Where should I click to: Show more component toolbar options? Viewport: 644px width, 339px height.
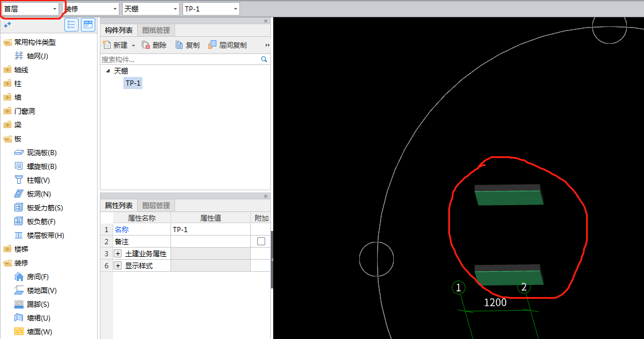click(x=267, y=45)
